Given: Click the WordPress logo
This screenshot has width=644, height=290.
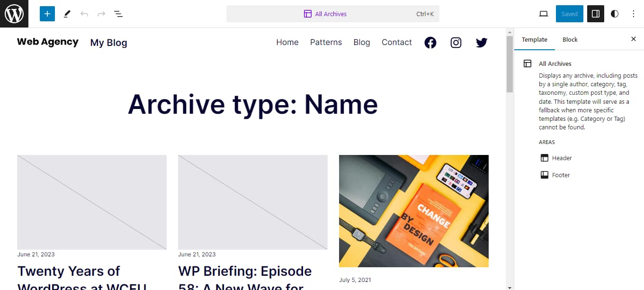Looking at the screenshot, I should 14,14.
